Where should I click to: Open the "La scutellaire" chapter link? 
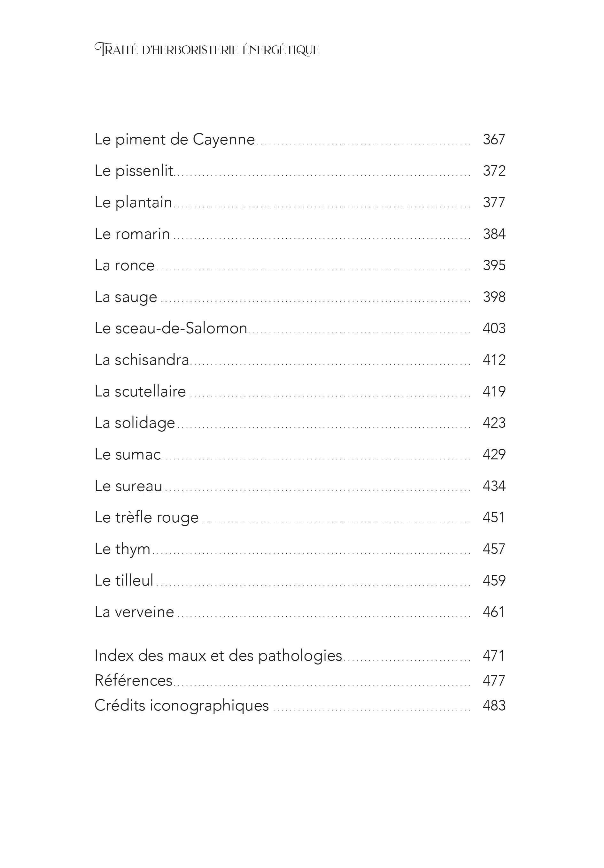pyautogui.click(x=140, y=391)
